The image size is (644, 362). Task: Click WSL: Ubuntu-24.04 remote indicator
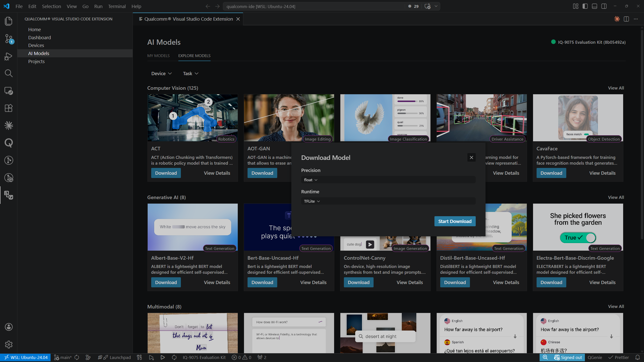(25, 357)
